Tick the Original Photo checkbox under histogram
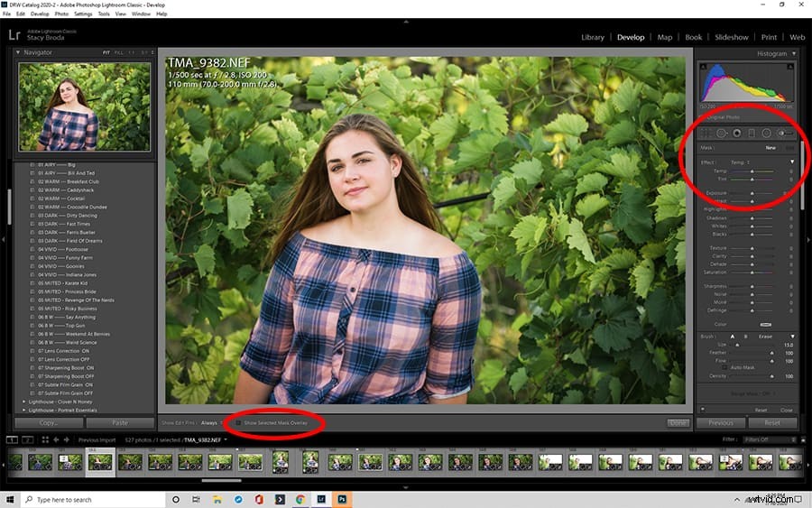 click(x=703, y=117)
